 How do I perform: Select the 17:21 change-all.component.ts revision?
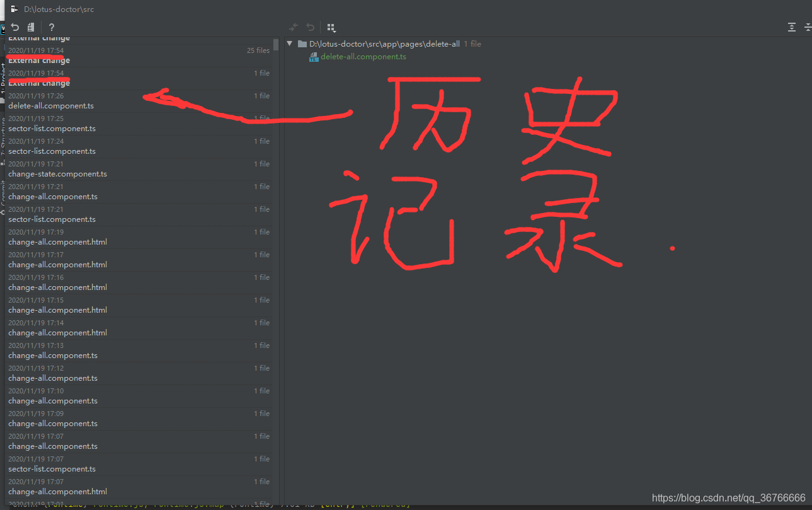click(x=139, y=192)
